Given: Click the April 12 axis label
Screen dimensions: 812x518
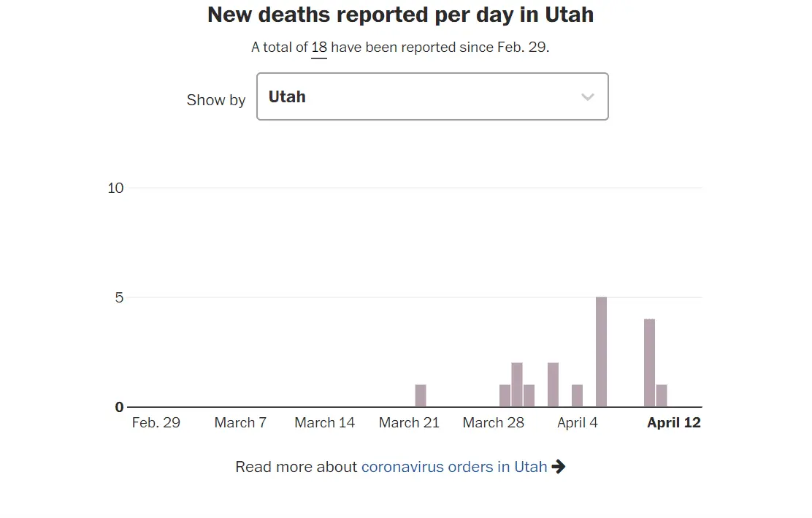Looking at the screenshot, I should pos(673,423).
